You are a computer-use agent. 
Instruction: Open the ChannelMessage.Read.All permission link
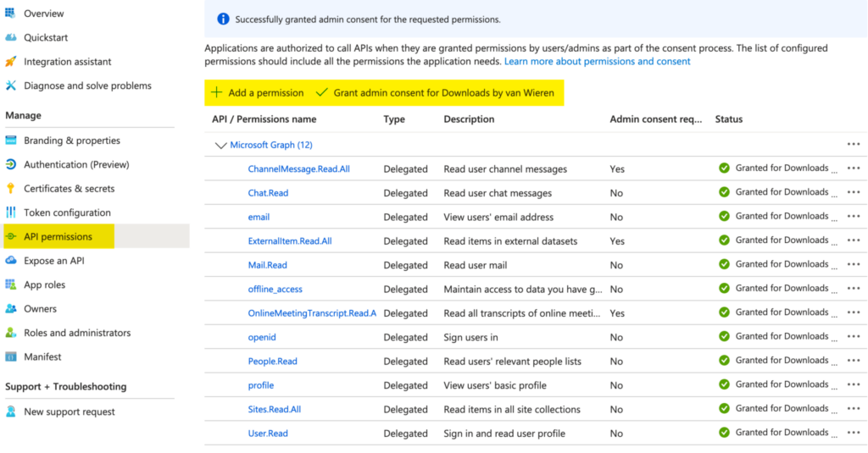click(x=299, y=168)
